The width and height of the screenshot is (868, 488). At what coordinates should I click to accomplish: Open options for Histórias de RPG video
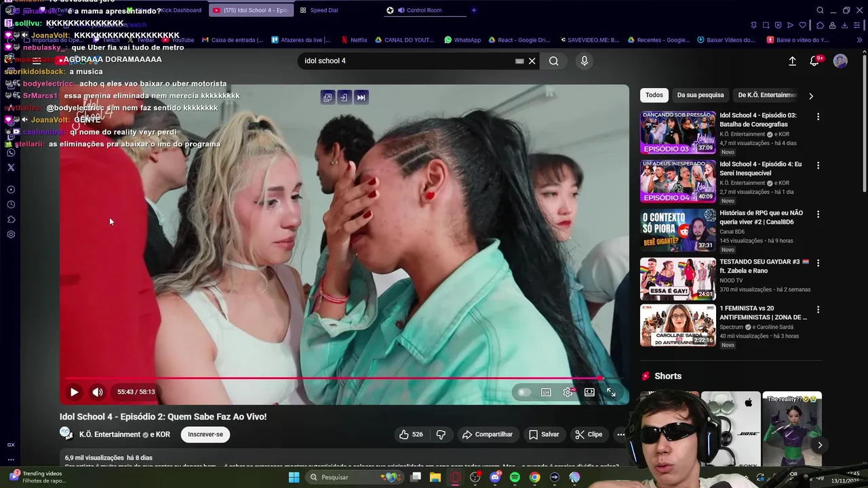click(818, 214)
